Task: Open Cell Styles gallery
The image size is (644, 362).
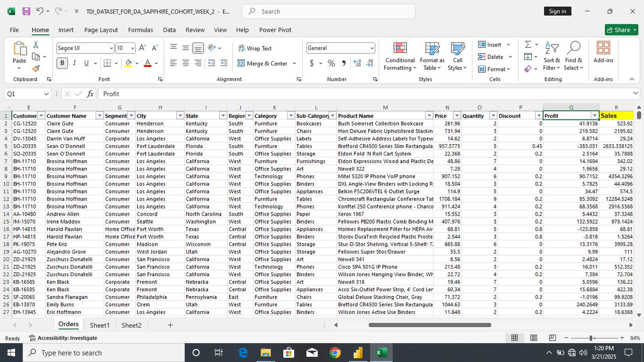Action: pos(457,56)
